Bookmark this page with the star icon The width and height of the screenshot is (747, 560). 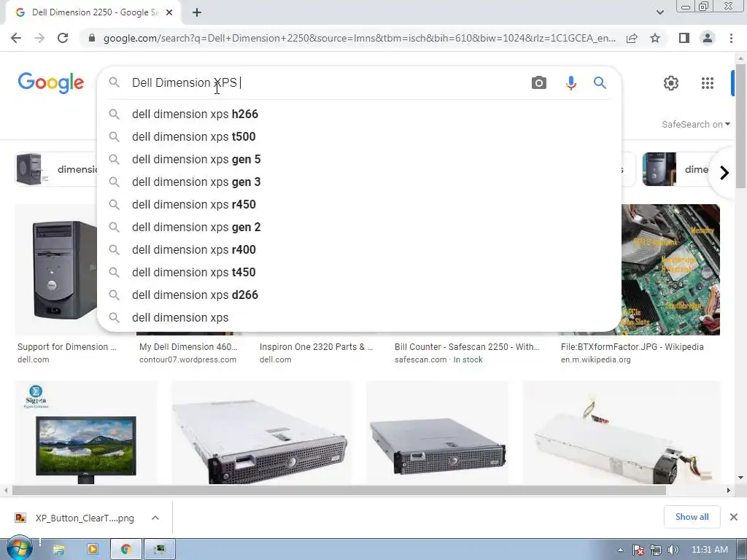pyautogui.click(x=655, y=38)
